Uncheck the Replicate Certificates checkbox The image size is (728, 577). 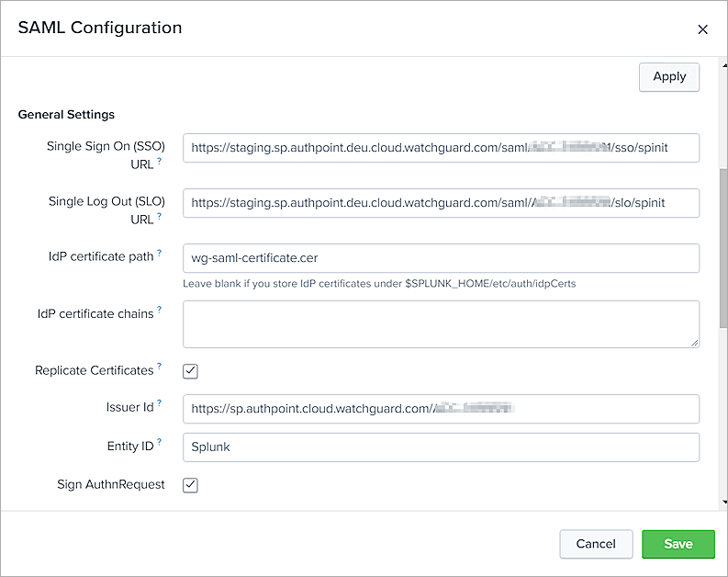pyautogui.click(x=191, y=371)
